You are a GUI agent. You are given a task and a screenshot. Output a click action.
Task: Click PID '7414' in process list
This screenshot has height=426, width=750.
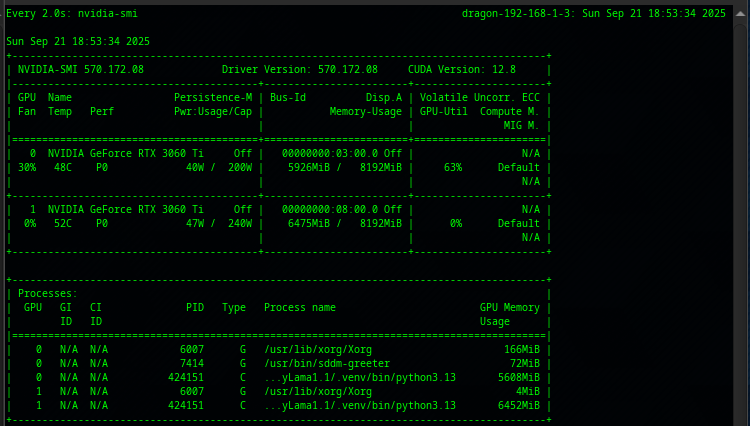point(192,363)
